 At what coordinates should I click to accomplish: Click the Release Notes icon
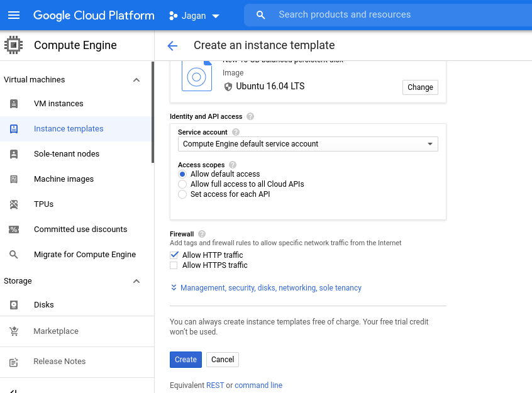14,362
